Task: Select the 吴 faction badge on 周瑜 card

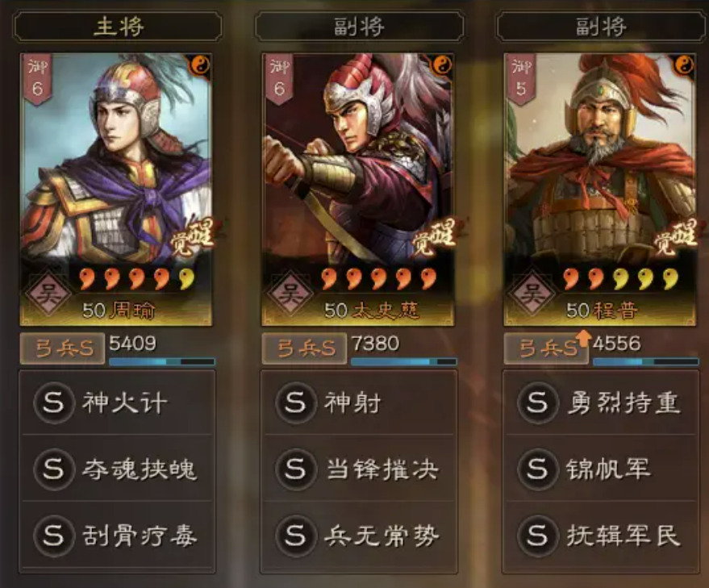Action: 48,294
